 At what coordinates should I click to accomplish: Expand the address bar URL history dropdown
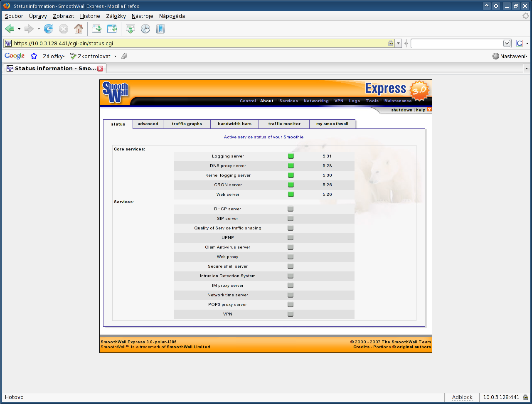click(398, 43)
